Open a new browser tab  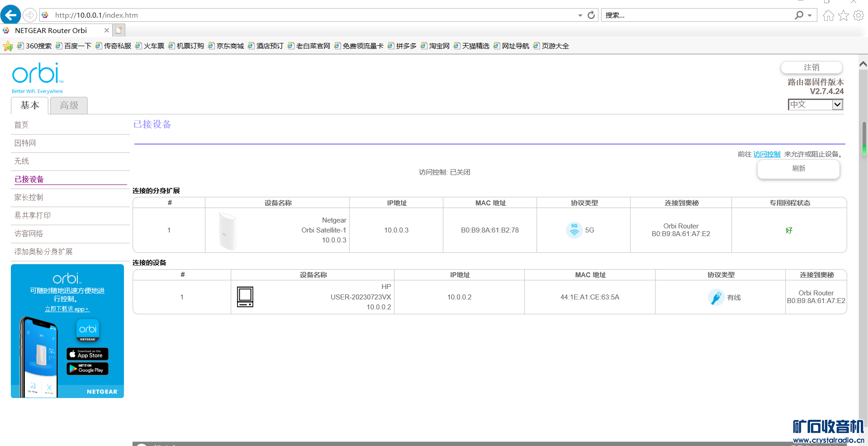pos(119,30)
